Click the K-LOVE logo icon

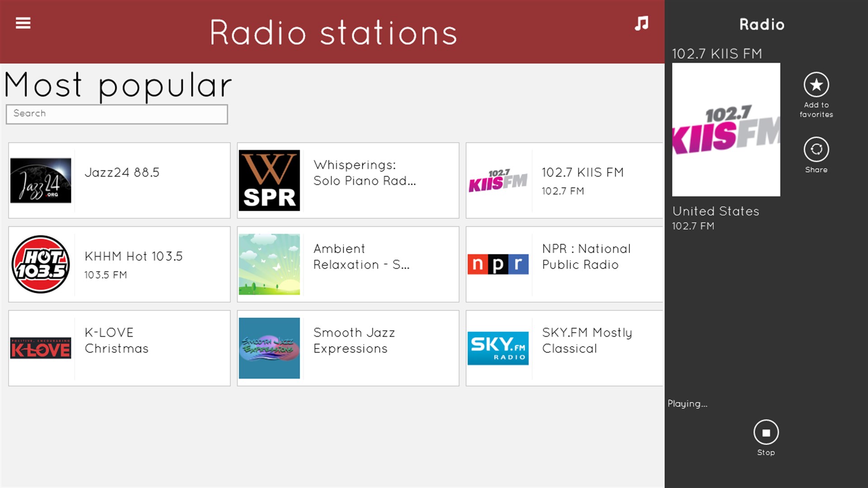point(41,348)
